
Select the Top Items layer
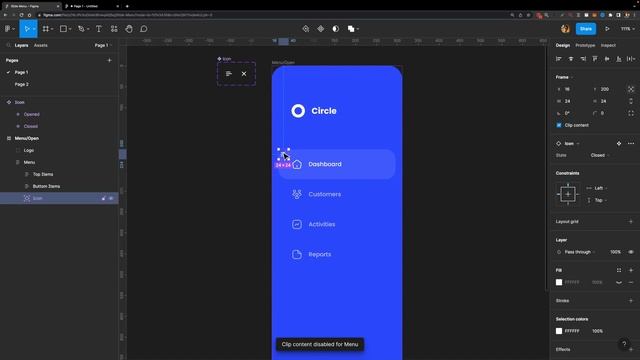point(43,174)
